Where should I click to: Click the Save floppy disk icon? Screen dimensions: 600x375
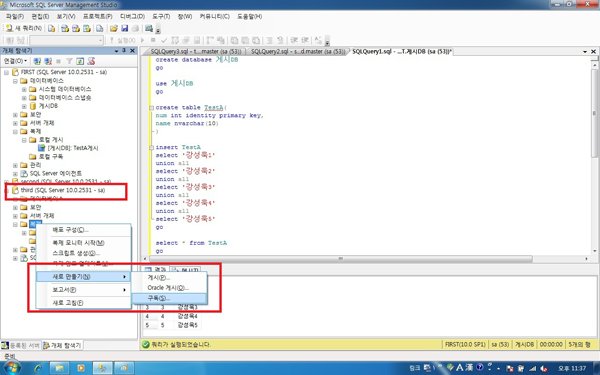(x=124, y=28)
